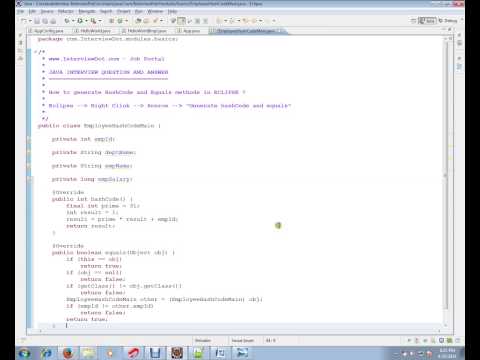The width and height of the screenshot is (480, 360).
Task: Click the horizontal editor scrollbar
Action: pos(240,331)
